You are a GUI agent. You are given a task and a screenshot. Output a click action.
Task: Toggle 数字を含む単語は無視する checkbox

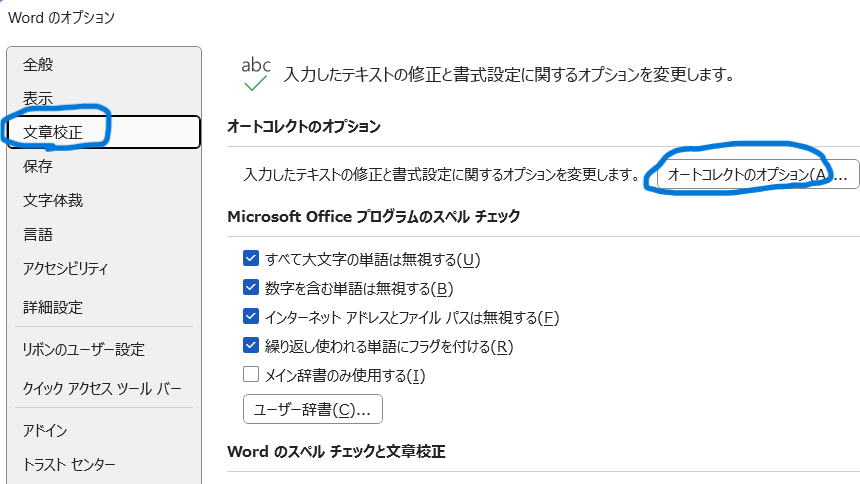tap(251, 288)
